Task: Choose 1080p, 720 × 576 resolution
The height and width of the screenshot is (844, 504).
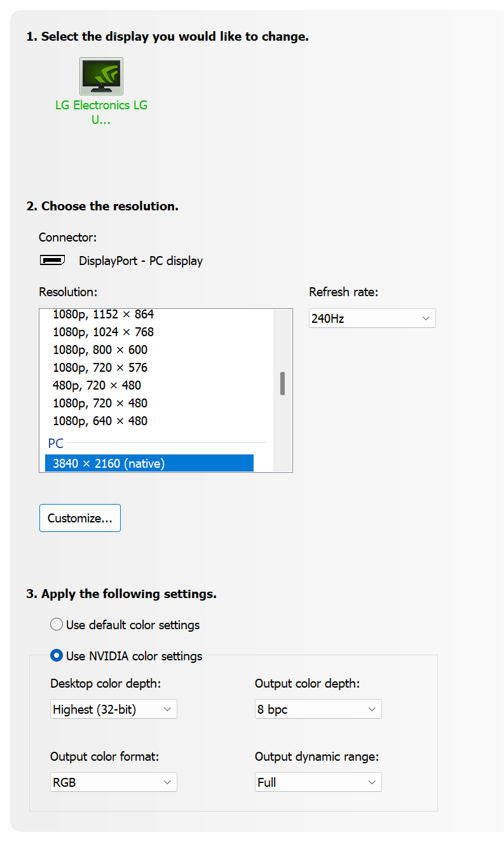Action: (100, 367)
